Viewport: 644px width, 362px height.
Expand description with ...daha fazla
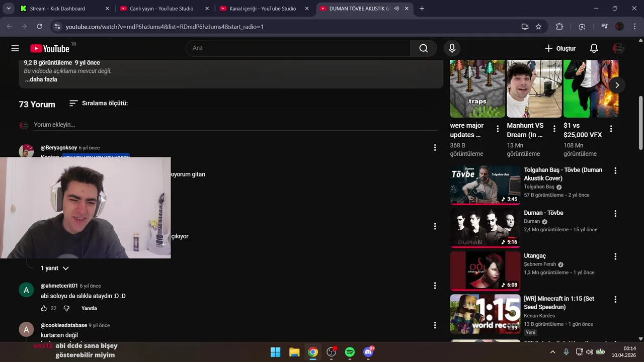[x=41, y=79]
